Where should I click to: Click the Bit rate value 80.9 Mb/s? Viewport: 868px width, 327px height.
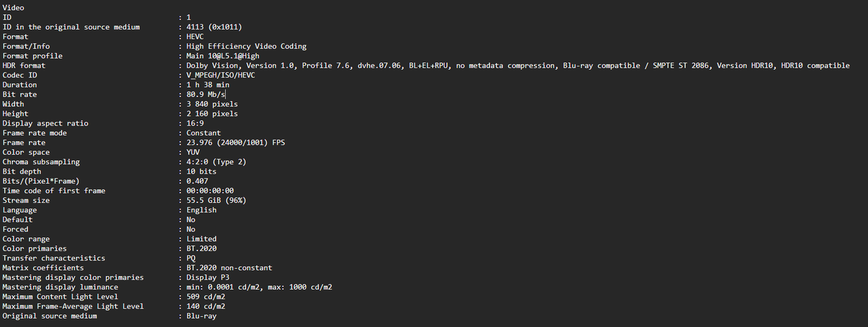pyautogui.click(x=205, y=94)
